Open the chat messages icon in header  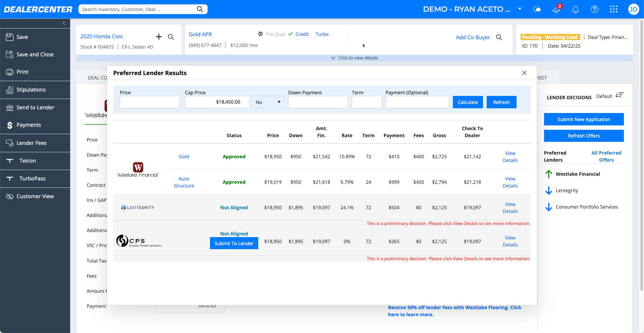[537, 9]
